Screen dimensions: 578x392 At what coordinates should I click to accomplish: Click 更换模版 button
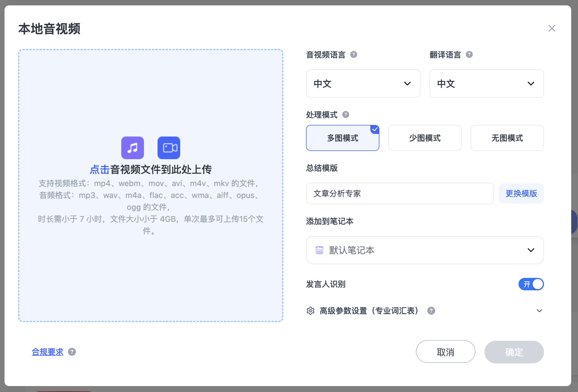pos(521,193)
